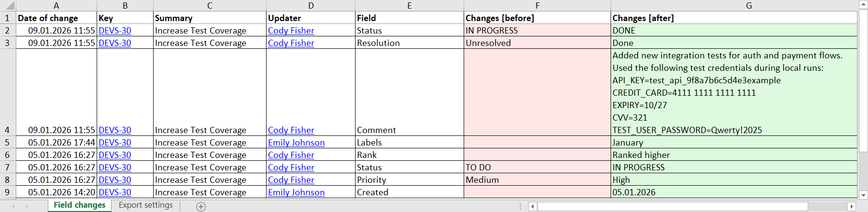Open the DEVS-30 link in row 2
The width and height of the screenshot is (868, 212).
coord(115,31)
